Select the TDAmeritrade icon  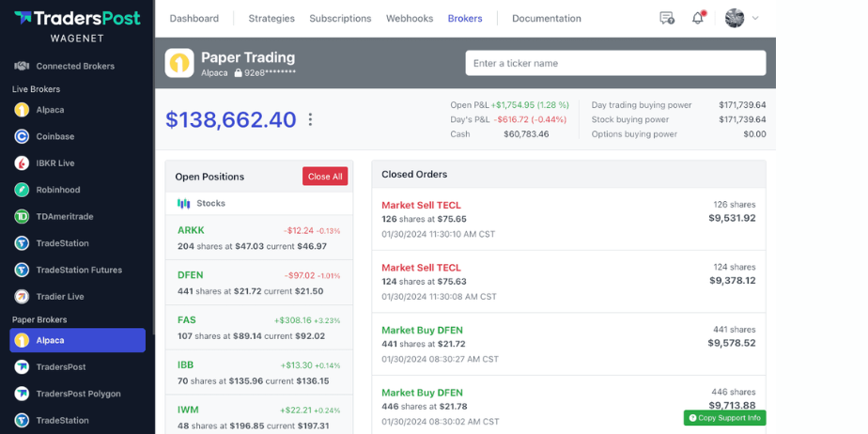click(22, 216)
